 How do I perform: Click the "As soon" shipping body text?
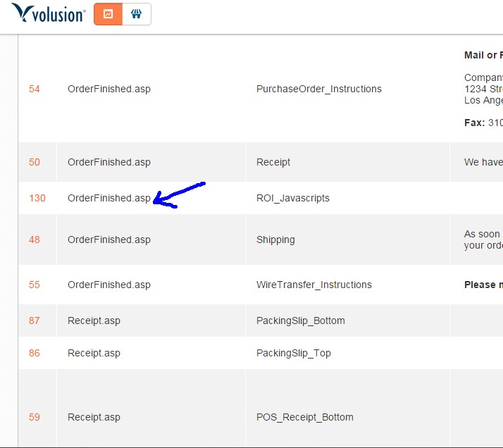483,234
